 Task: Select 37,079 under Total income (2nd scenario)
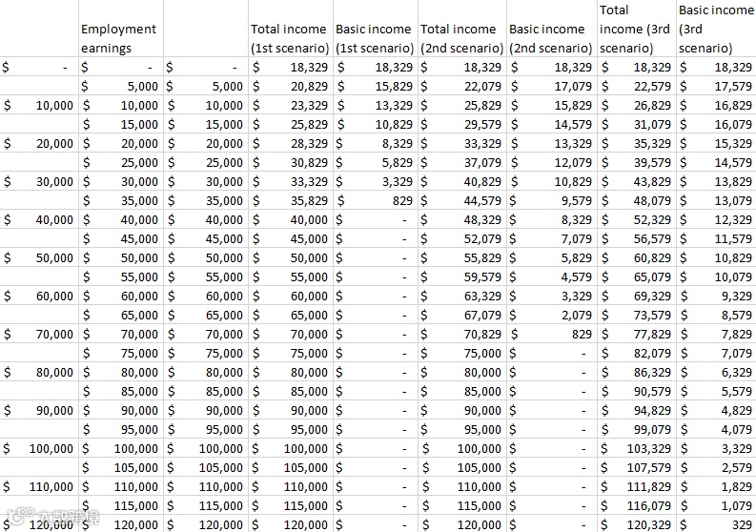482,162
